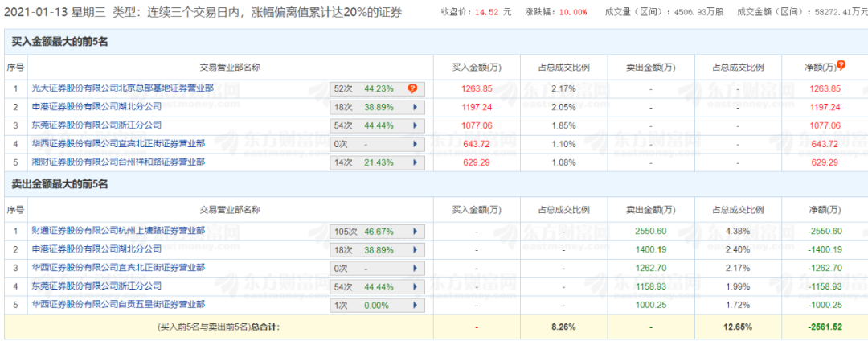Image resolution: width=868 pixels, height=341 pixels.
Task: Expand the 华西证券宜宾北正街 buy-row 0次 arrow
Action: click(415, 144)
